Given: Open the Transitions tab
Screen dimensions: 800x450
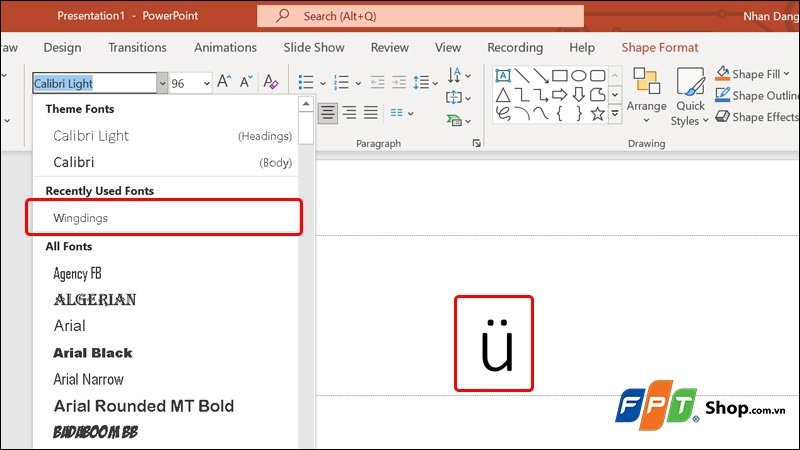Looking at the screenshot, I should click(137, 47).
